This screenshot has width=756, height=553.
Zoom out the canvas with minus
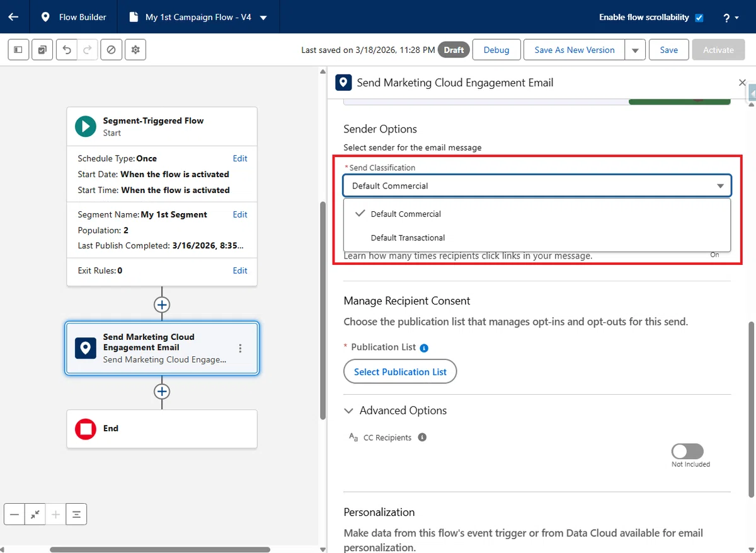click(14, 515)
